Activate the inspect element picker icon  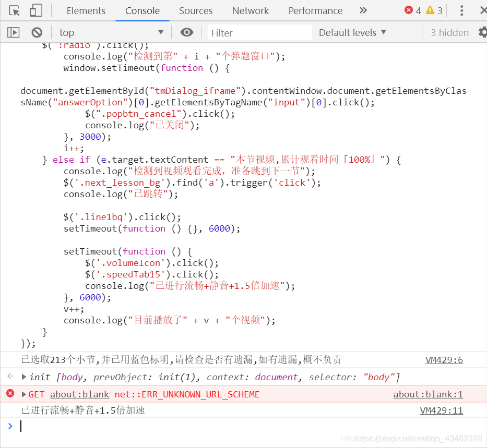click(x=14, y=10)
